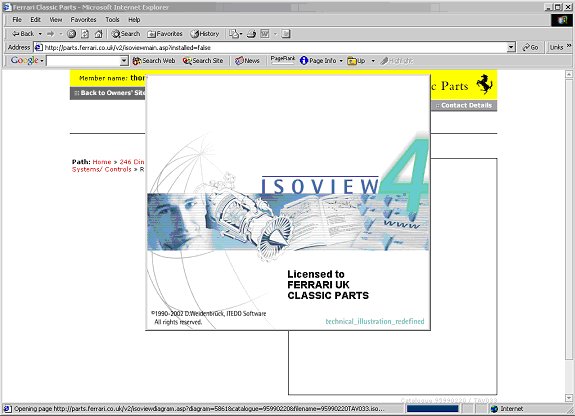Open the Favorites toolbar button
Screen dimensions: 575x416
165,34
